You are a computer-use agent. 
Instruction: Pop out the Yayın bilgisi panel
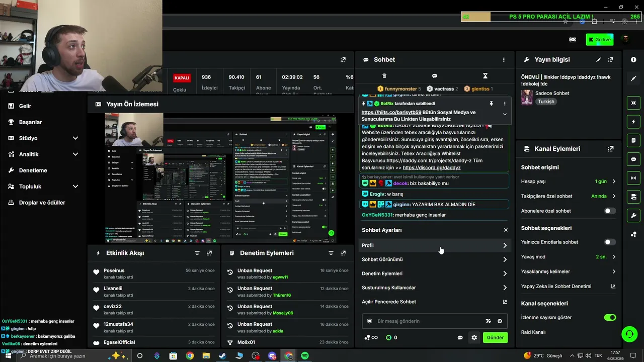click(x=611, y=60)
